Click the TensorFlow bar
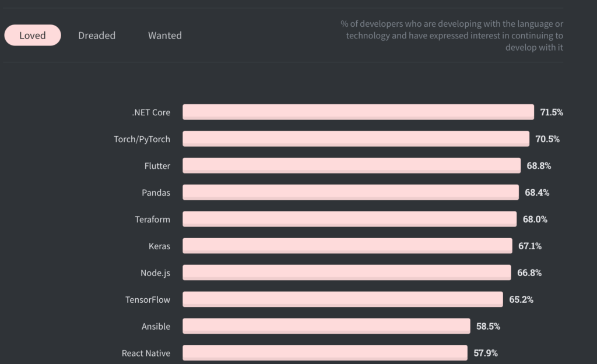 click(343, 299)
